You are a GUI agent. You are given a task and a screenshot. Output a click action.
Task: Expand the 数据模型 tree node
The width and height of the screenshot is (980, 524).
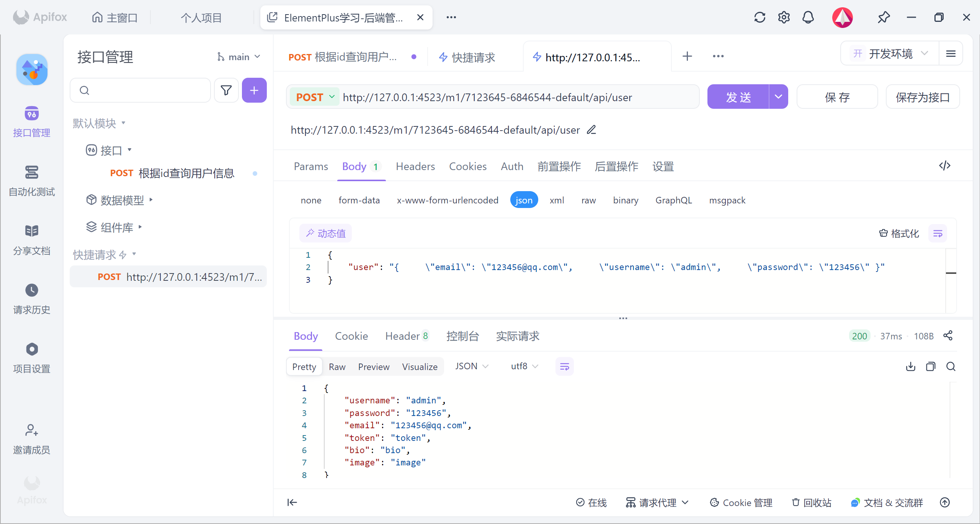click(x=122, y=200)
